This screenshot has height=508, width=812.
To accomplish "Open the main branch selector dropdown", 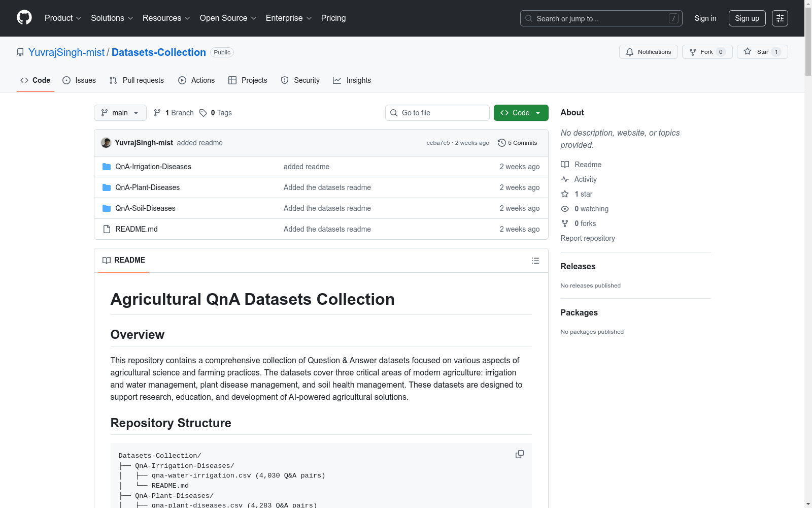I will (120, 113).
